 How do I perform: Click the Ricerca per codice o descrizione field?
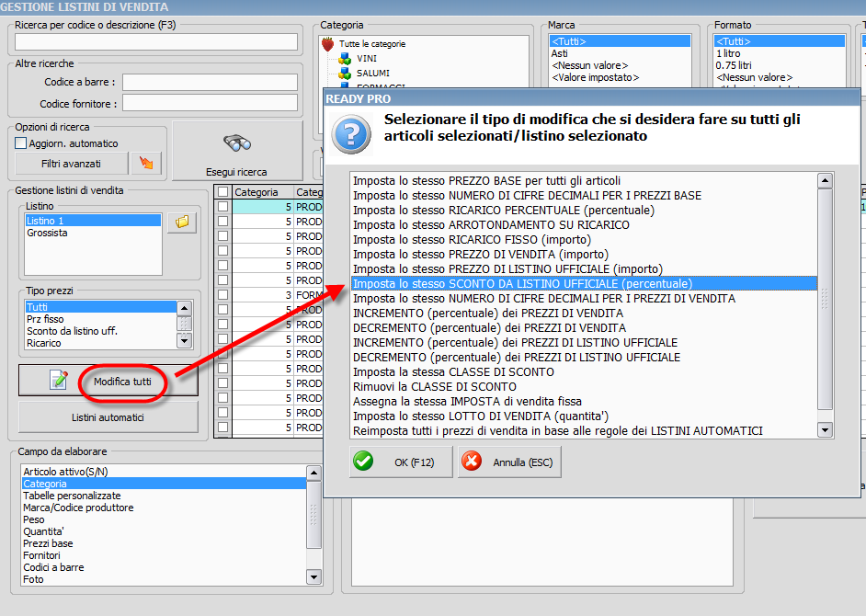[x=155, y=42]
